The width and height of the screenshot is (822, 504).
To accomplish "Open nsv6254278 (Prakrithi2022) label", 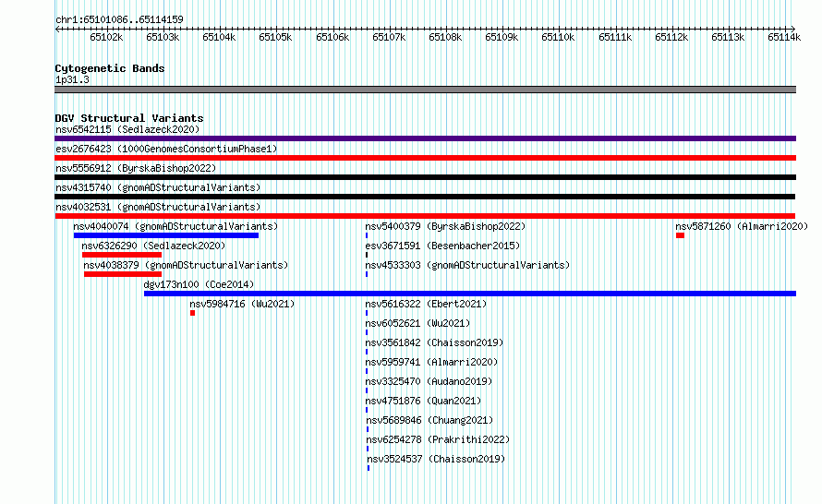I will 439,439.
